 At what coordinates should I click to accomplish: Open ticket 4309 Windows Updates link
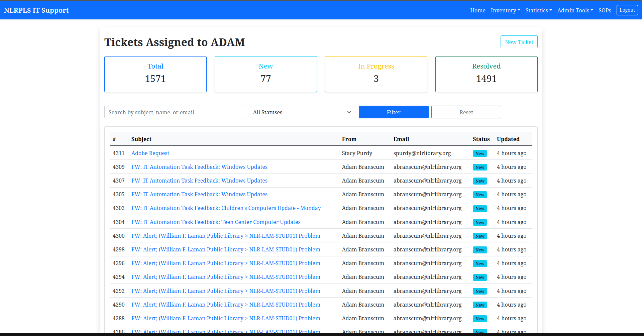click(199, 167)
